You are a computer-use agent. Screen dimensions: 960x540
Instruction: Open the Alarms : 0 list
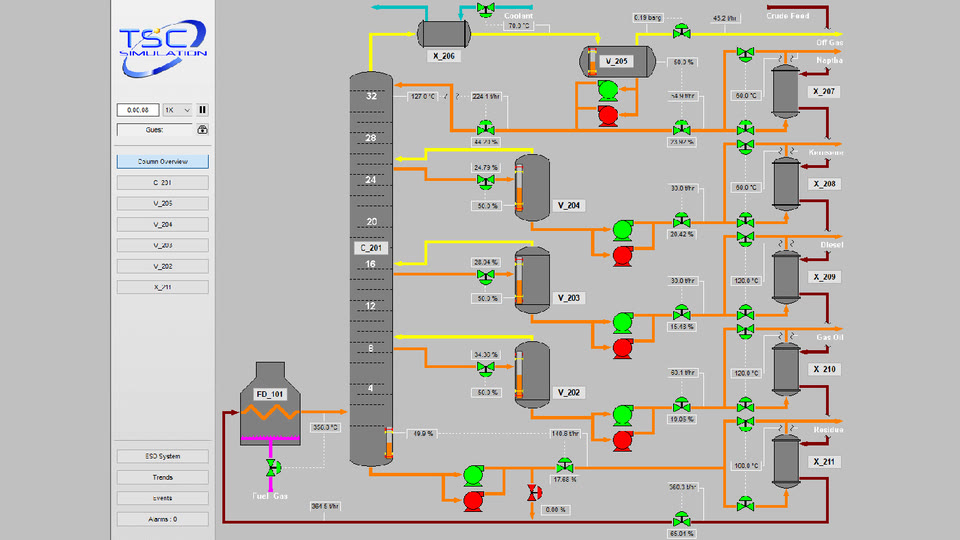click(163, 519)
